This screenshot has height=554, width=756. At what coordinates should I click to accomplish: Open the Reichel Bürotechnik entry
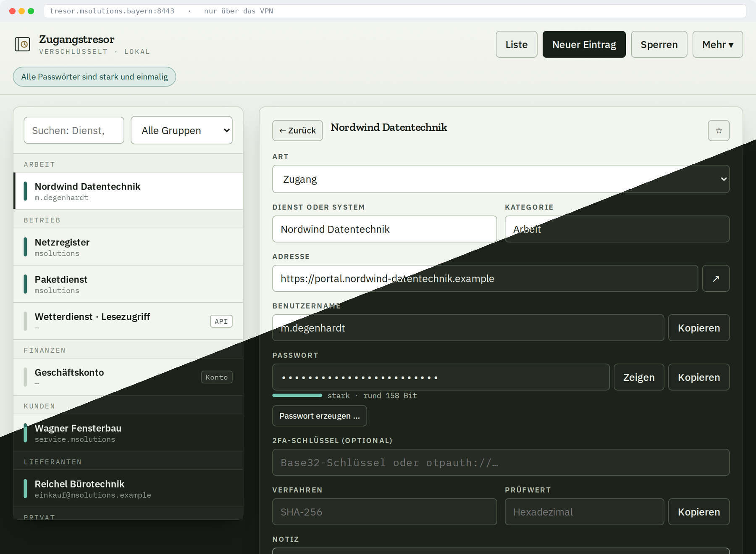[x=128, y=488]
